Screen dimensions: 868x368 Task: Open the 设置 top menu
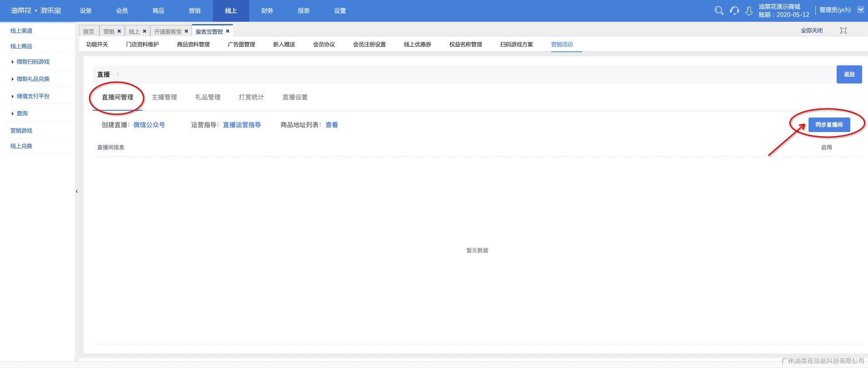pos(340,11)
